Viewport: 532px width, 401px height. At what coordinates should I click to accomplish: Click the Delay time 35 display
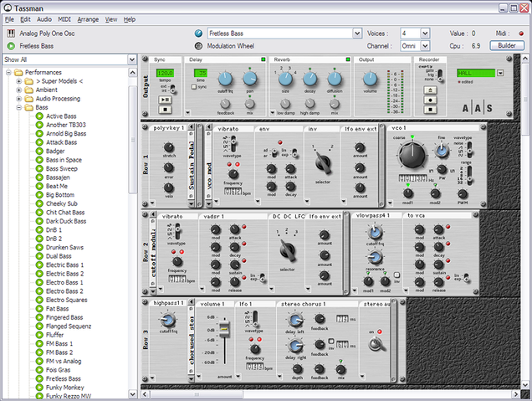pos(201,73)
